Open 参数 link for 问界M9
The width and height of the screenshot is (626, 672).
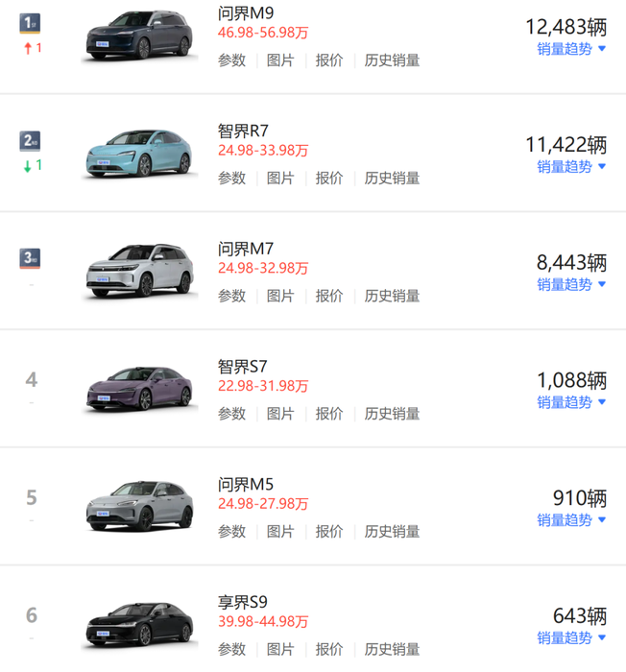[x=231, y=60]
